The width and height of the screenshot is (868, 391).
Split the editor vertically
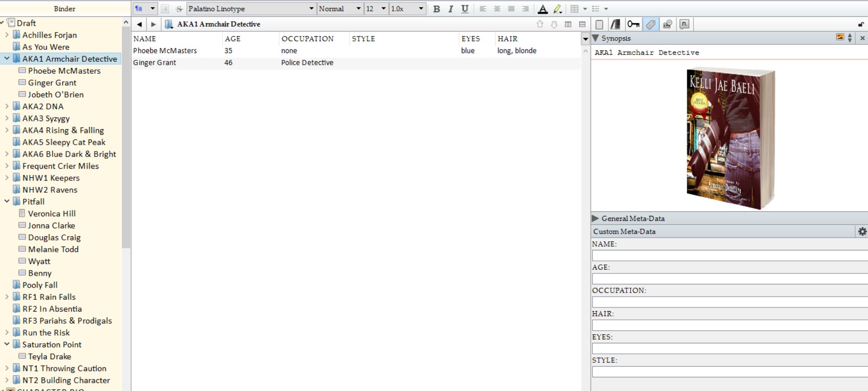click(x=568, y=24)
